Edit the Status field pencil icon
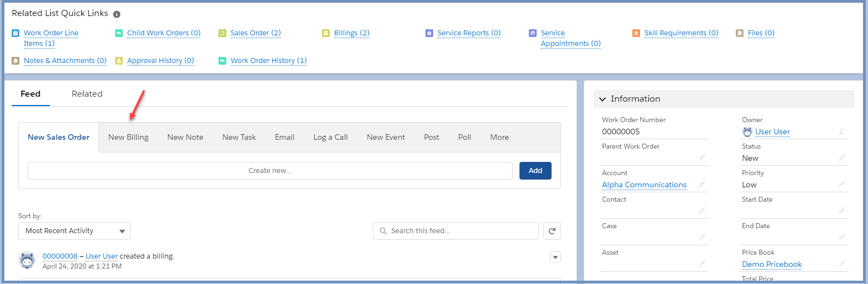Screen dimensions: 868x284 click(842, 157)
